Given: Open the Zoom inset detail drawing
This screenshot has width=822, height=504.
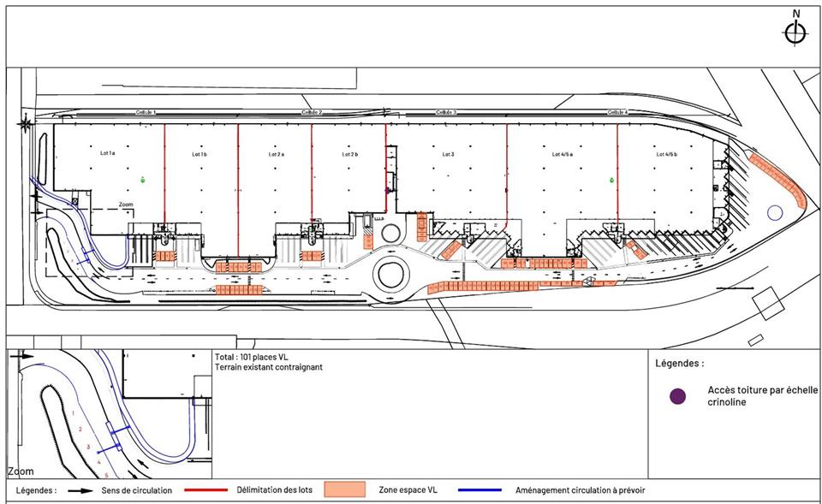Looking at the screenshot, I should [110, 414].
